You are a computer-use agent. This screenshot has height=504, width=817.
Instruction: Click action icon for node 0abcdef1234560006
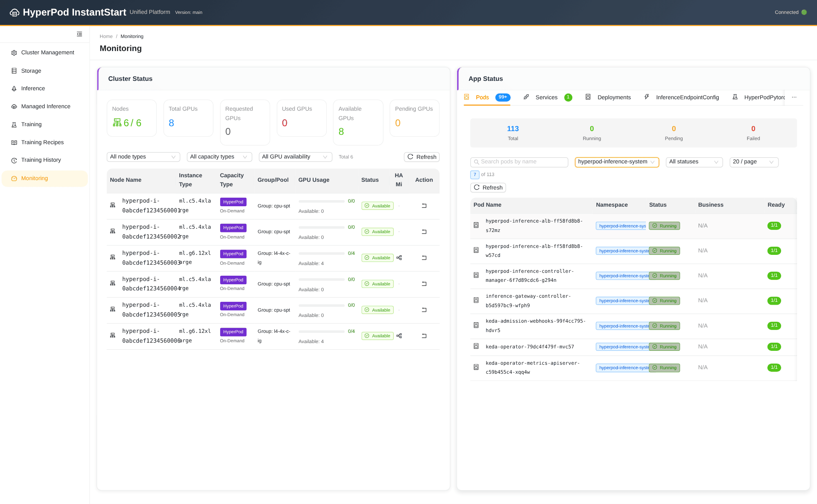click(424, 336)
